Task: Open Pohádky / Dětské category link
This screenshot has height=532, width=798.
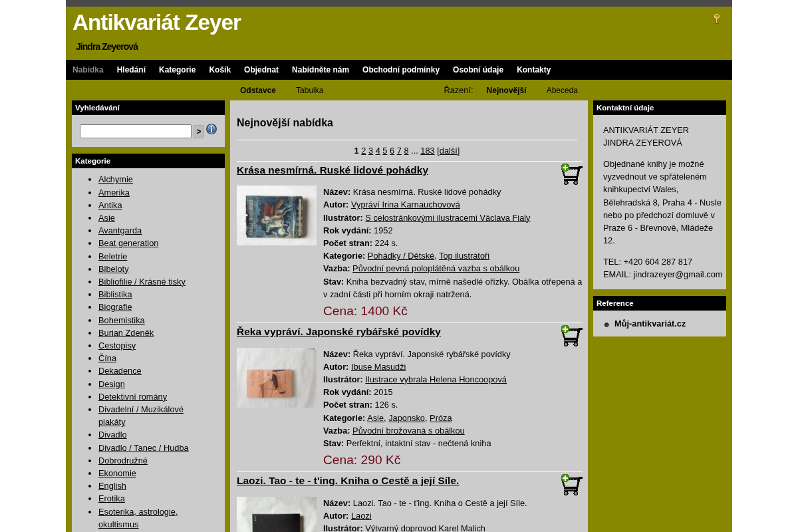Action: 401,256
